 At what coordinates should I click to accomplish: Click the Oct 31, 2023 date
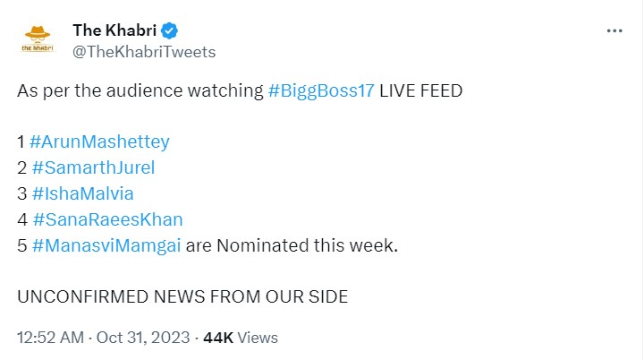point(141,338)
